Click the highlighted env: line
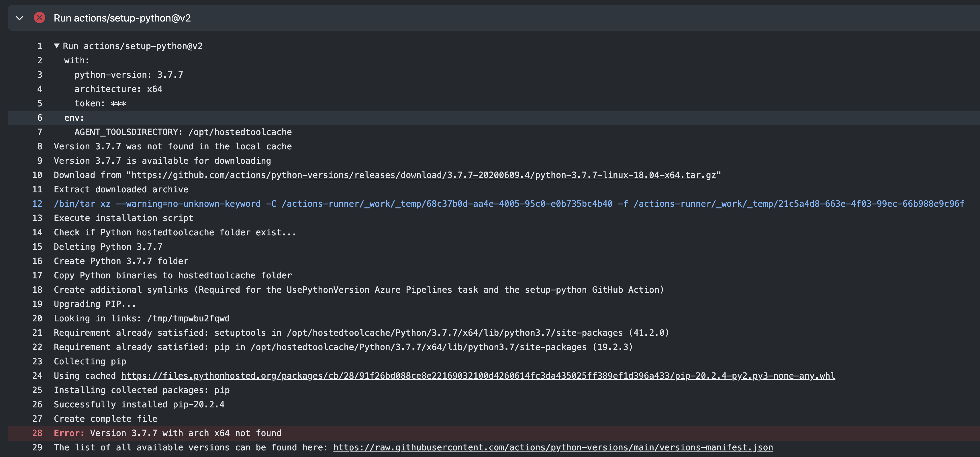 (x=74, y=118)
